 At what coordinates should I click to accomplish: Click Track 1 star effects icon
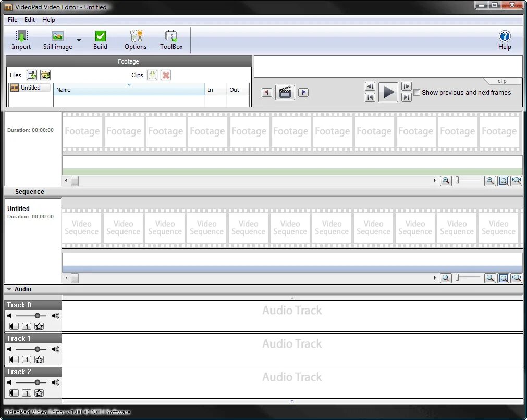pyautogui.click(x=39, y=360)
